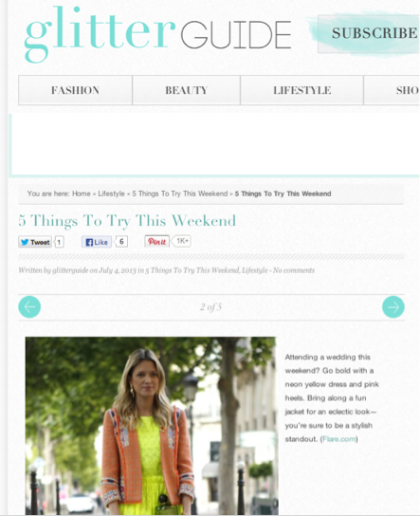The image size is (420, 516).
Task: Open the Lifestyle menu tab
Action: pos(301,90)
